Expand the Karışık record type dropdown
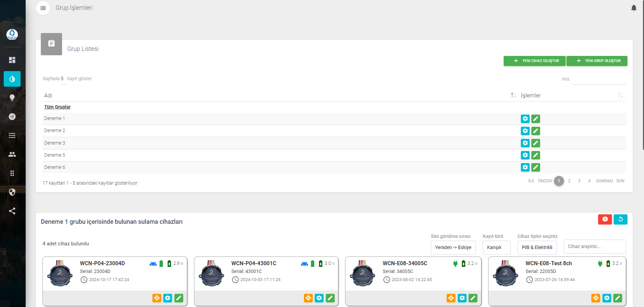 tap(496, 247)
